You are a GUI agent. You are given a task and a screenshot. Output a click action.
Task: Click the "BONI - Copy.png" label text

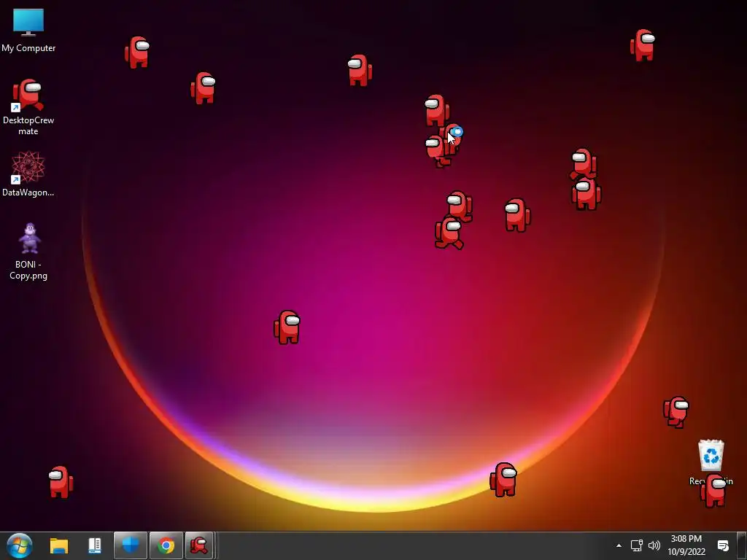pyautogui.click(x=28, y=270)
